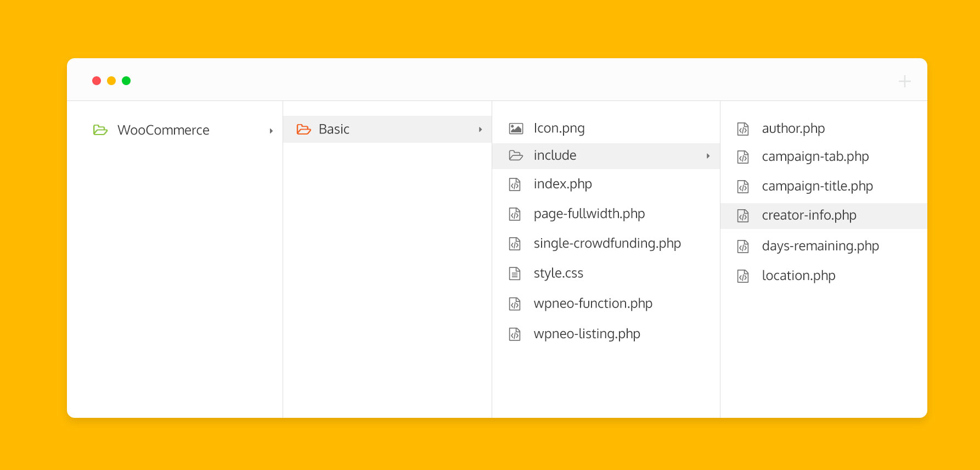Screen dimensions: 980x470
Task: Select the creator-info.php file name
Action: (x=809, y=216)
